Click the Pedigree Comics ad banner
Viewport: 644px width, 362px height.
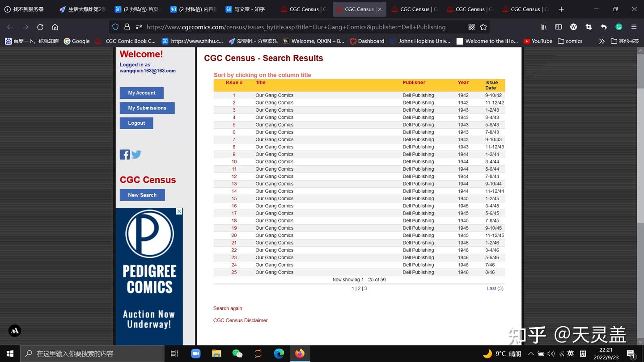coord(149,276)
